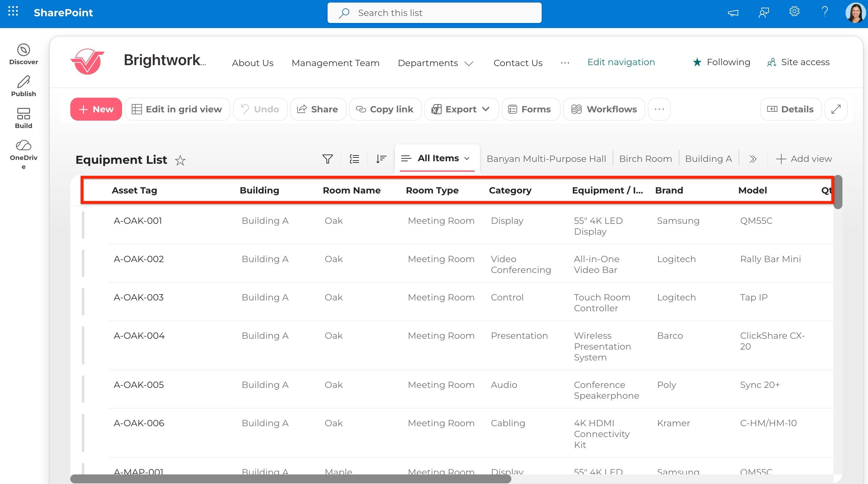Image resolution: width=868 pixels, height=484 pixels.
Task: Click the Copy link button
Action: [385, 109]
